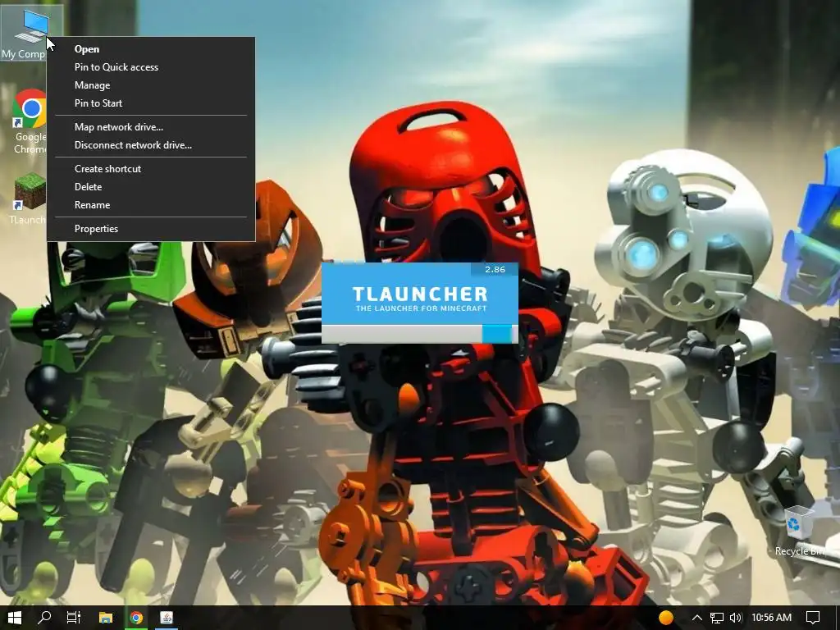This screenshot has width=840, height=630.
Task: Select the Recycle Bin desktop icon
Action: click(x=801, y=531)
